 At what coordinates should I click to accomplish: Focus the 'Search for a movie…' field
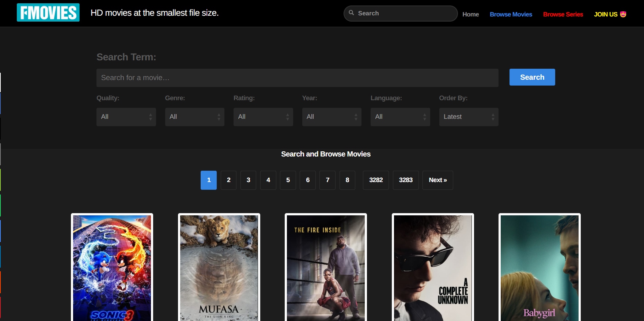(298, 78)
